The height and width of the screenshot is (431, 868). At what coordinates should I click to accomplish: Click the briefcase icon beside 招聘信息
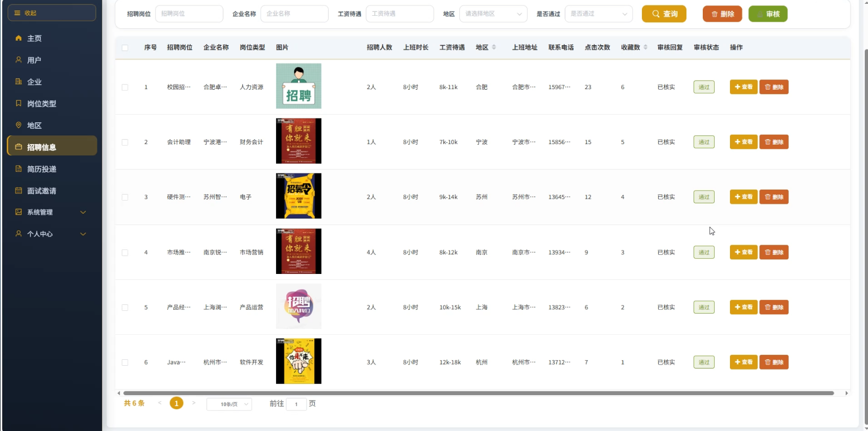click(x=18, y=147)
